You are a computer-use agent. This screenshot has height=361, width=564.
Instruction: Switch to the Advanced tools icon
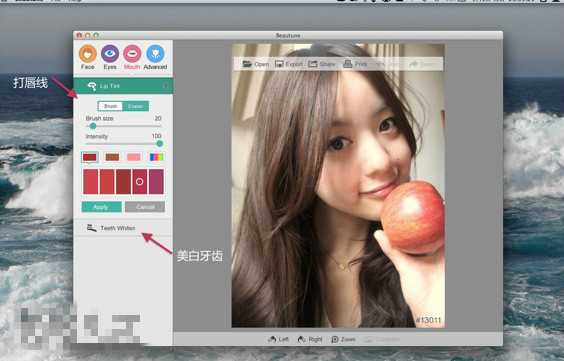coord(155,54)
